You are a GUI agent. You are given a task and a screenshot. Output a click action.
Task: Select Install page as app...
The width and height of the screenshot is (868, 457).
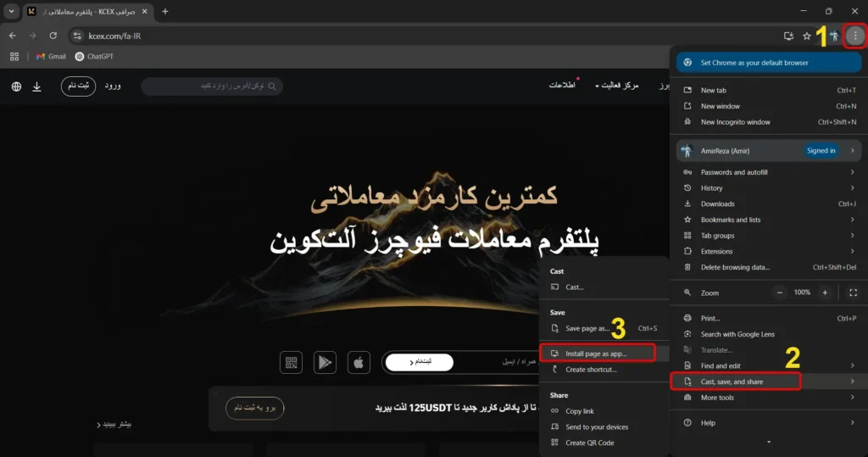pos(604,354)
